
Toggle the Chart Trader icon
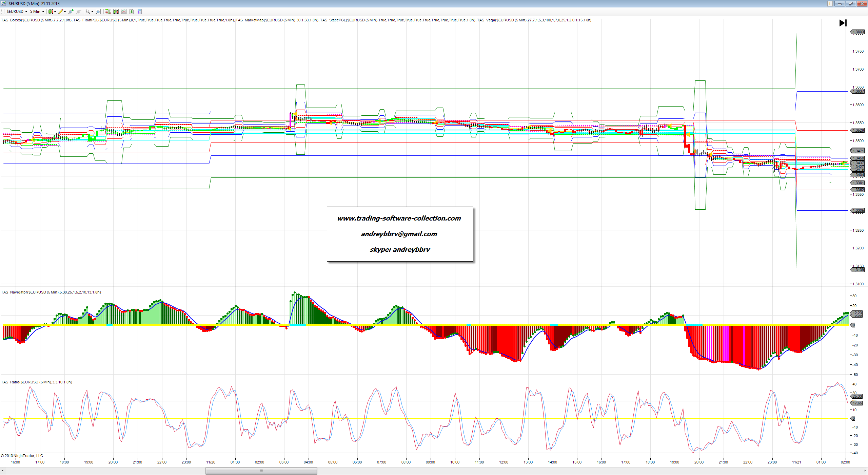[108, 12]
